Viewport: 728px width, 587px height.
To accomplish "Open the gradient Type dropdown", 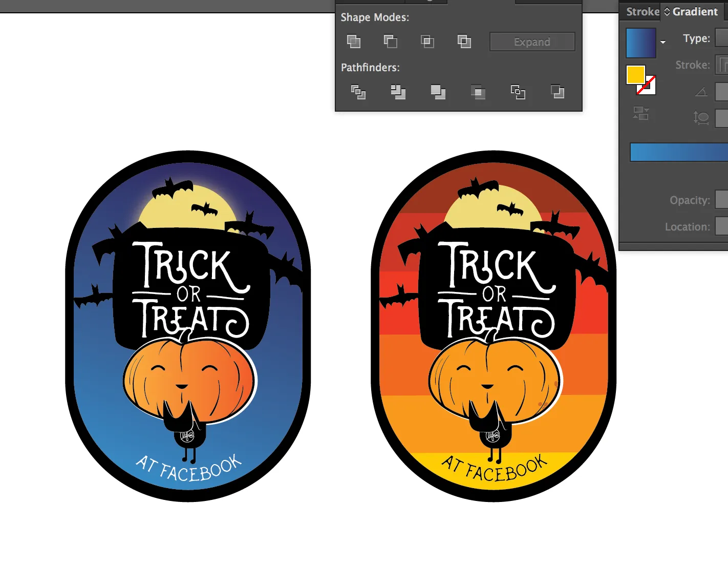I will [721, 38].
